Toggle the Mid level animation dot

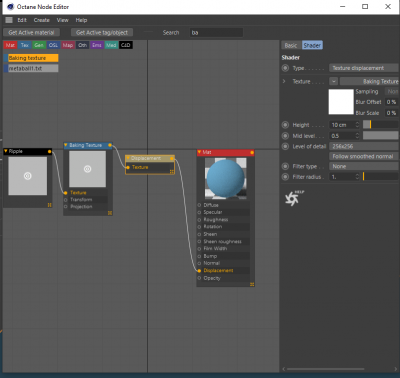(x=285, y=136)
